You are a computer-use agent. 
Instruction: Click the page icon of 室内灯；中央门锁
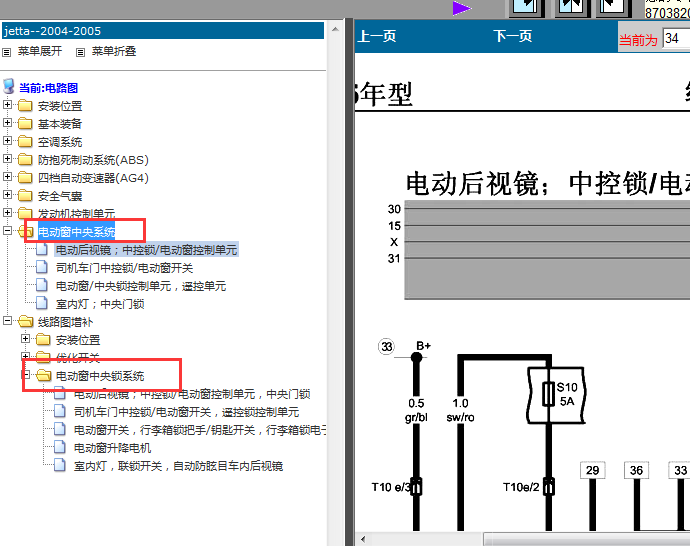(x=42, y=304)
